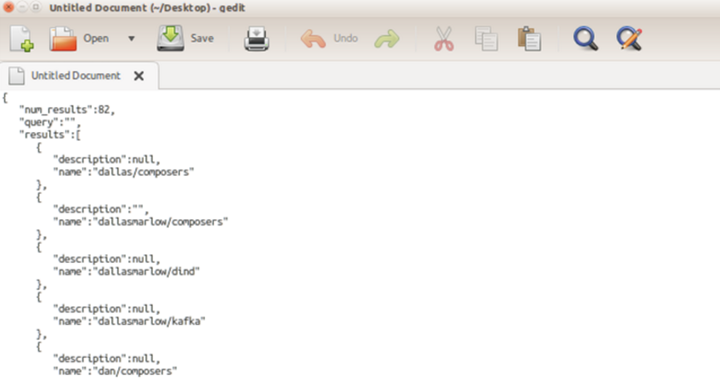The height and width of the screenshot is (384, 720).
Task: Create a new document with the toolbar icon
Action: point(21,39)
